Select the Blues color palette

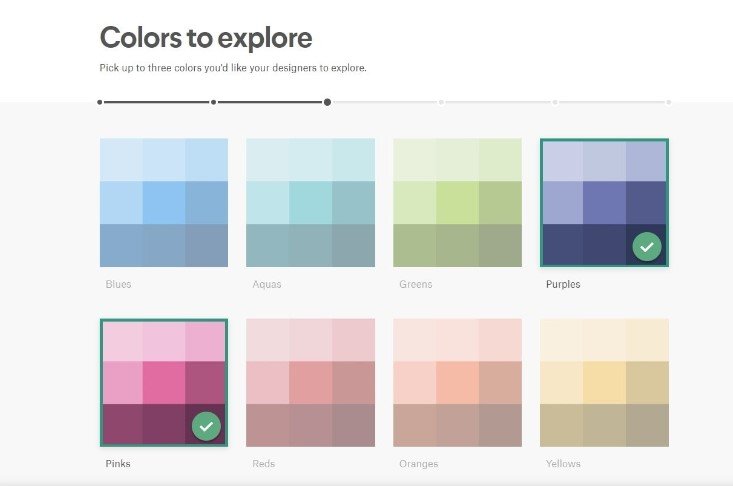pyautogui.click(x=164, y=203)
